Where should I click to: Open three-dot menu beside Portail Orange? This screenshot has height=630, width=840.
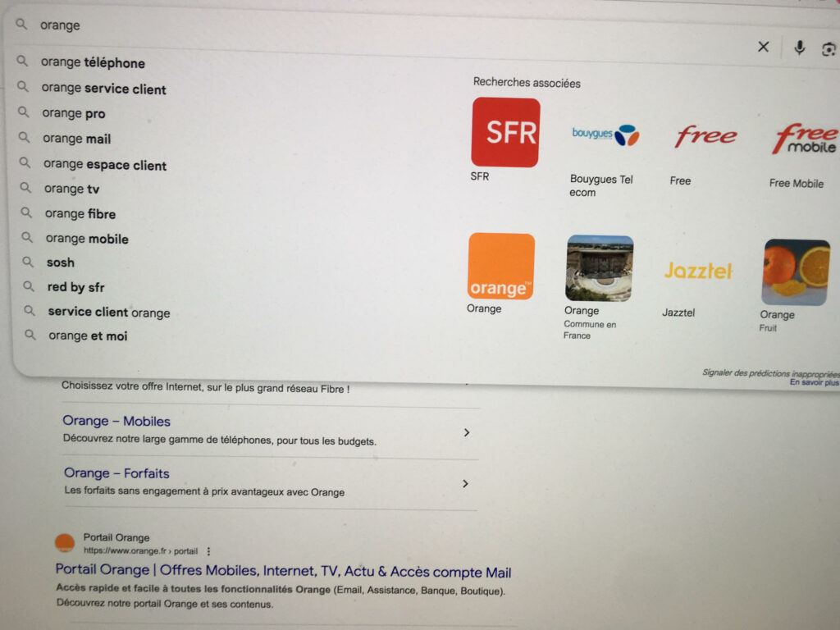click(208, 551)
